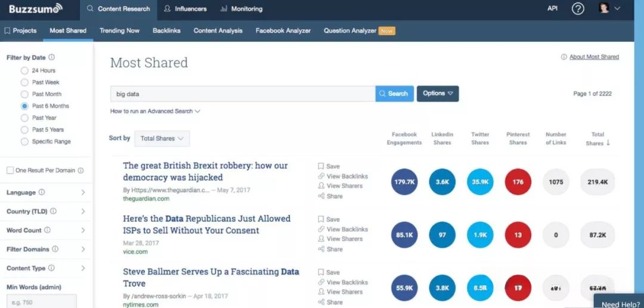The image size is (644, 308).
Task: Visit theguardian.com domain link
Action: (x=146, y=199)
